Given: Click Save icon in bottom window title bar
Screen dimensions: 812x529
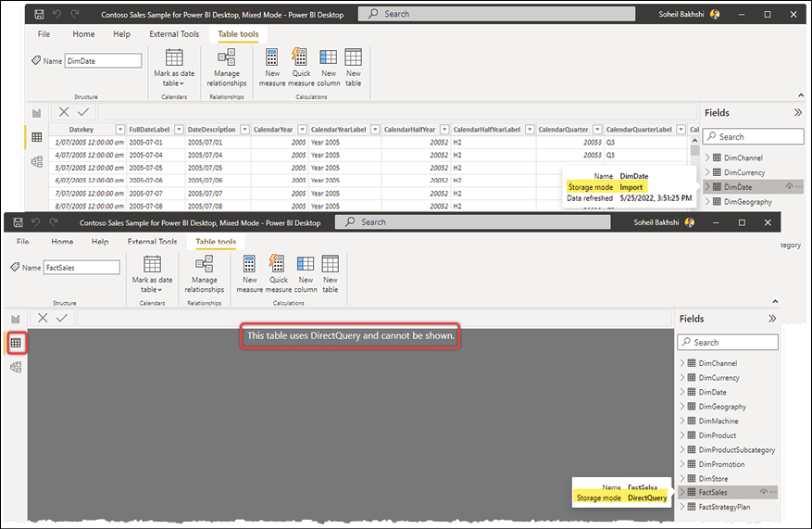Looking at the screenshot, I should (19, 222).
